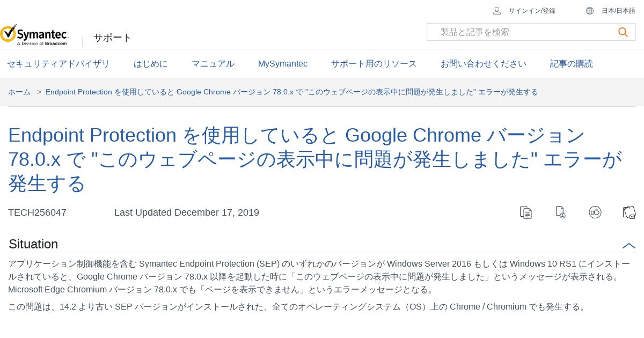Open the 日本/日本語 language selector

618,11
